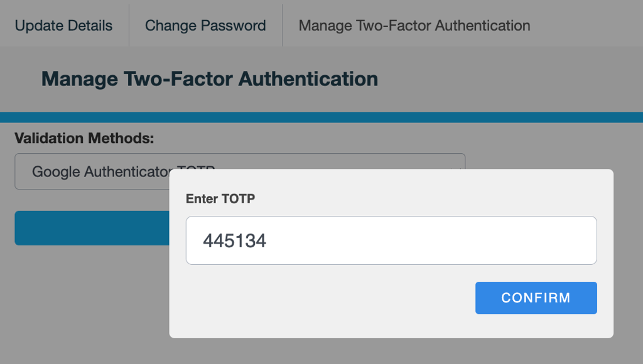Place cursor on the 445134 code text
This screenshot has height=364, width=643.
click(234, 240)
